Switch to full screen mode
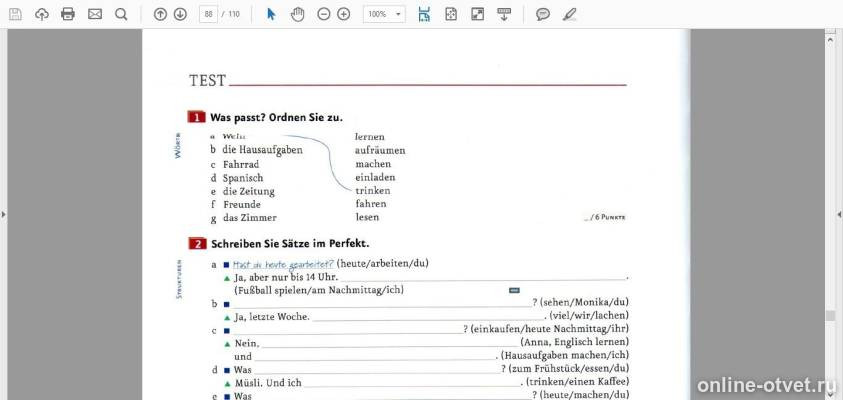The image size is (843, 400). click(477, 14)
